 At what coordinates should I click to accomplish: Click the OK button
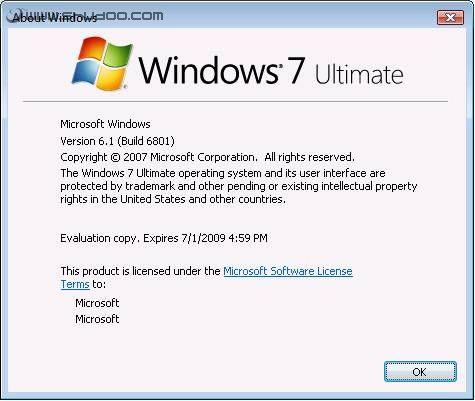point(420,371)
